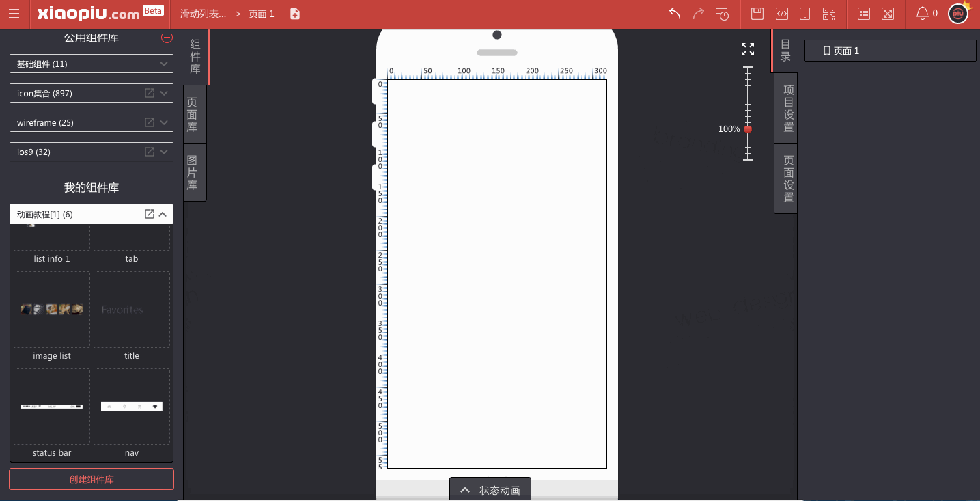Open icon集合 library in new window
This screenshot has width=980, height=501.
[x=149, y=93]
